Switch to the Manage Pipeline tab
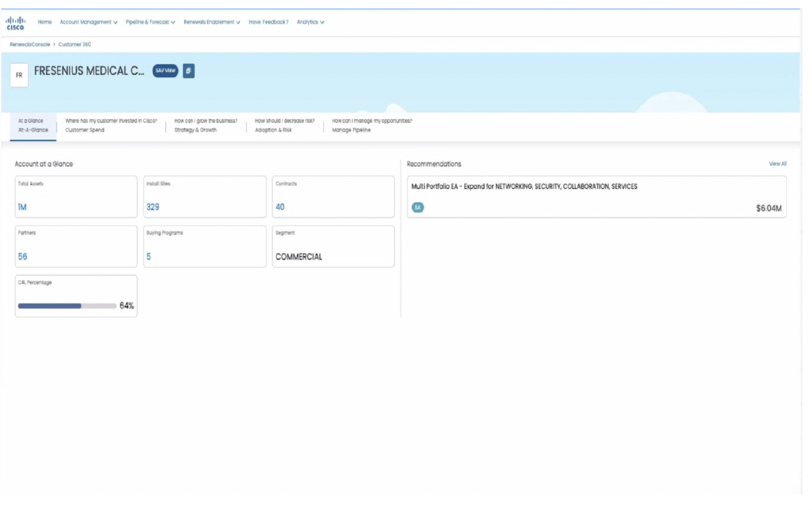The width and height of the screenshot is (812, 510). (371, 126)
